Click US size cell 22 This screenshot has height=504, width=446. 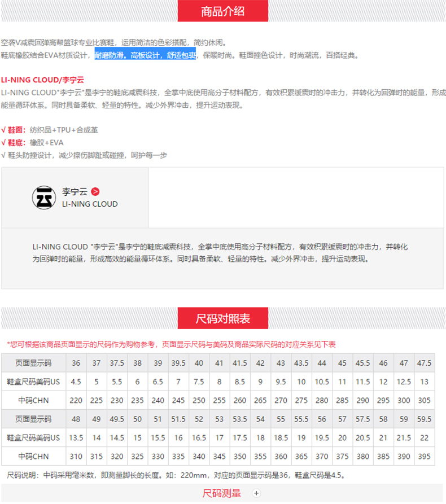(x=425, y=437)
